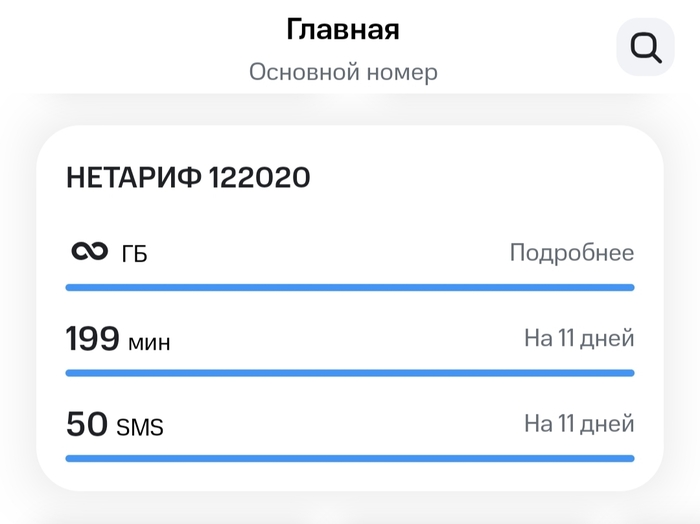Open search with the magnifying glass icon
Image resolution: width=700 pixels, height=524 pixels.
[645, 48]
